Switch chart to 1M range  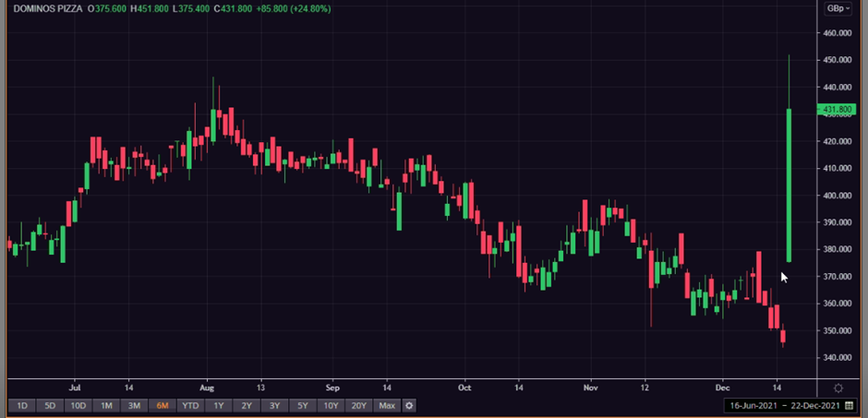click(106, 406)
